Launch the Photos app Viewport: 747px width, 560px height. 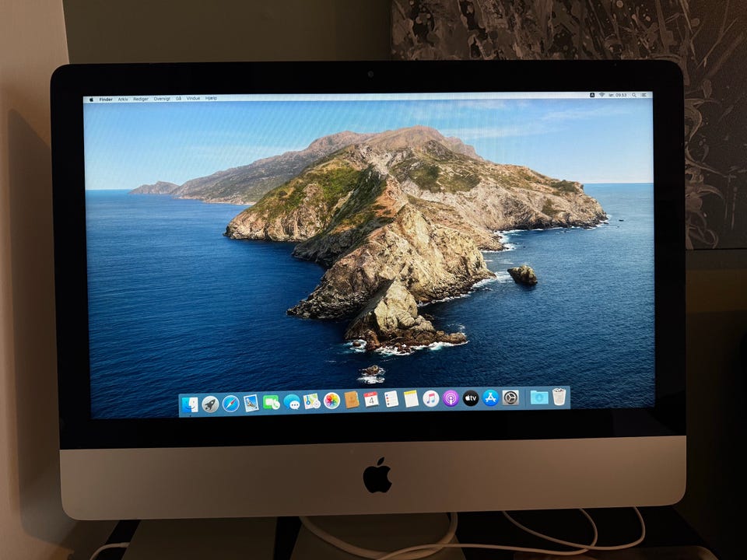(x=331, y=401)
